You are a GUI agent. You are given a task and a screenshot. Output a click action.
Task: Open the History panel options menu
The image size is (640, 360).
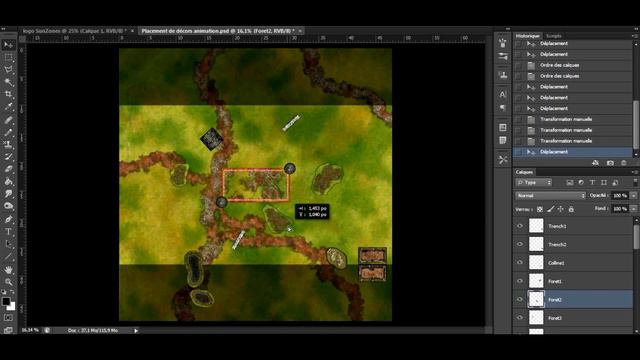point(635,36)
